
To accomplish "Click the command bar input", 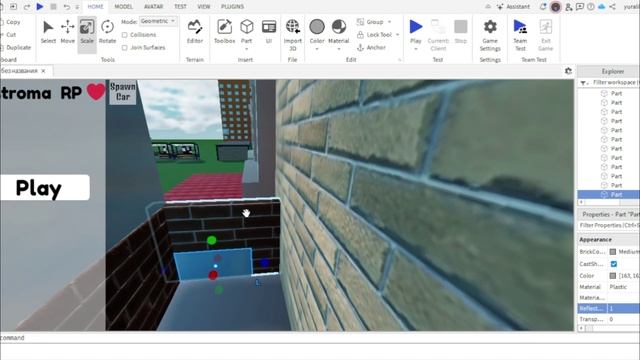I will pyautogui.click(x=320, y=338).
